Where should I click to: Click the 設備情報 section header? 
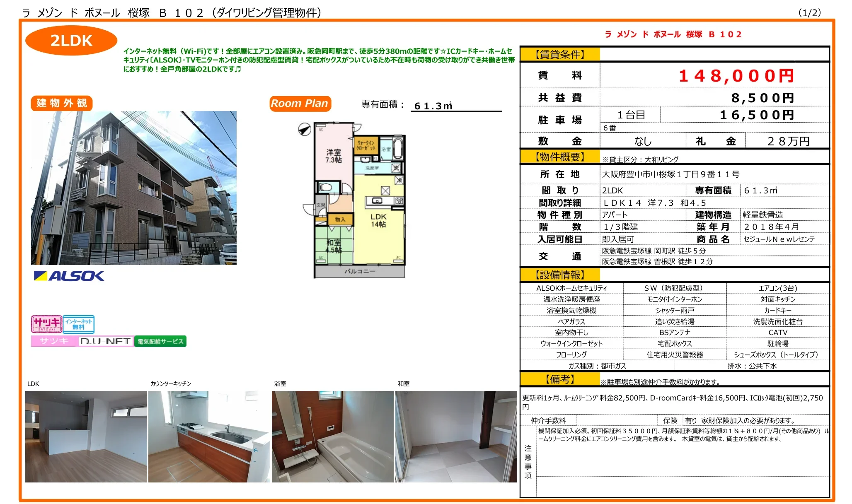coord(560,275)
